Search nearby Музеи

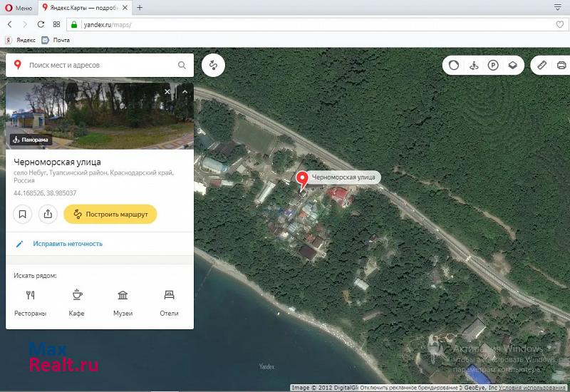click(123, 302)
